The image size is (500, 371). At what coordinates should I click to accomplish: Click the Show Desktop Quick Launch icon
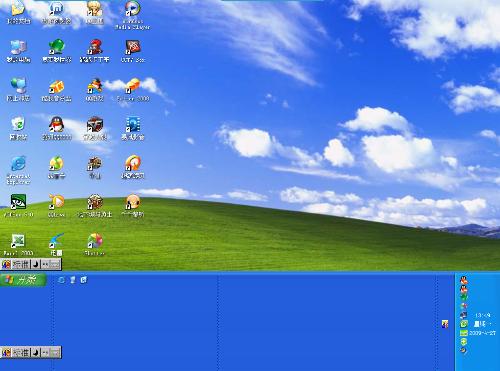coord(72,280)
